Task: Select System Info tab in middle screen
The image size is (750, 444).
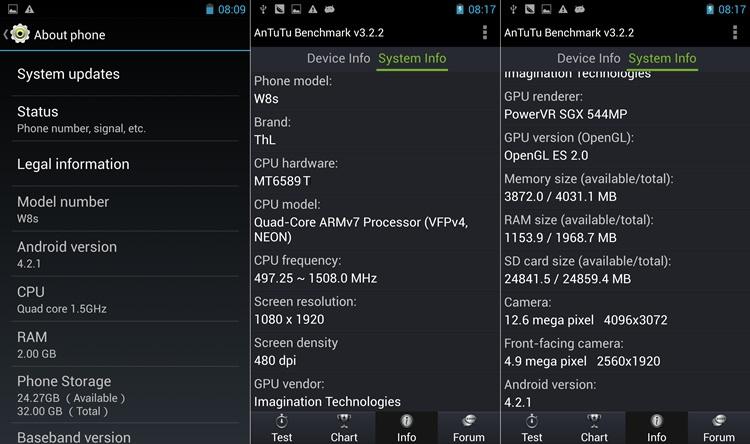Action: (412, 58)
